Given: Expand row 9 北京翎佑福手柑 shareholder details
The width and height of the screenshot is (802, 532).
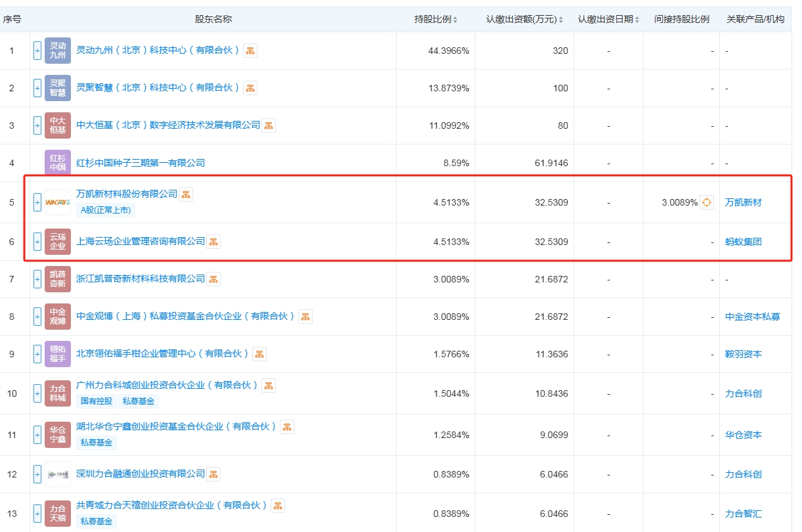Looking at the screenshot, I should coord(37,354).
